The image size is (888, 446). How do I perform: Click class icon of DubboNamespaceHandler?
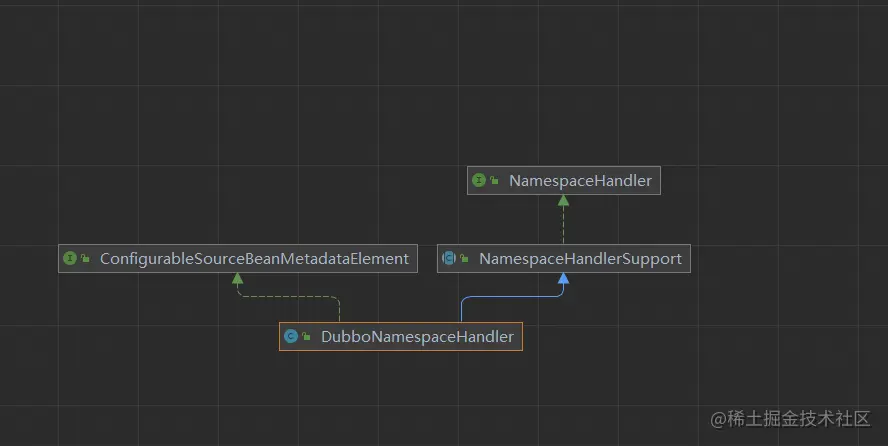[x=291, y=337]
